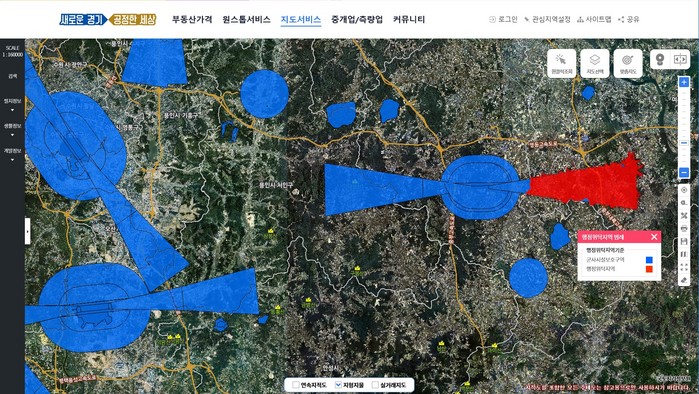Click the save map icon
This screenshot has height=394, width=699.
click(x=684, y=241)
